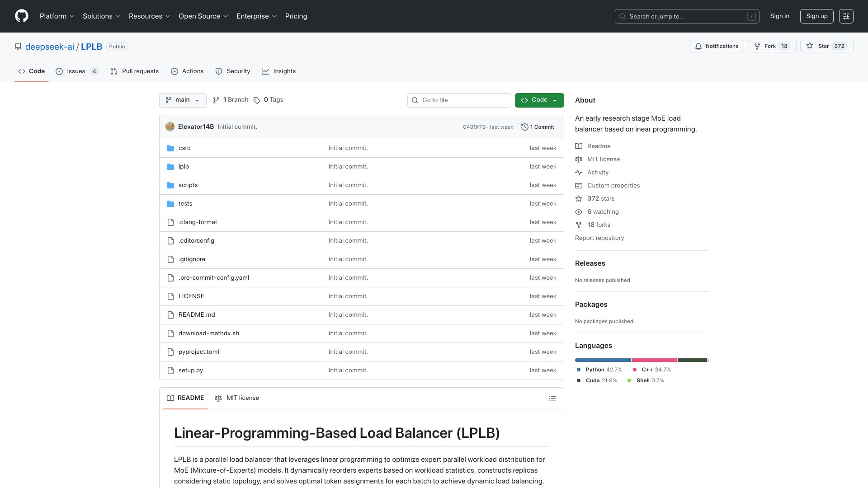Click the setup.py file icon

170,371
